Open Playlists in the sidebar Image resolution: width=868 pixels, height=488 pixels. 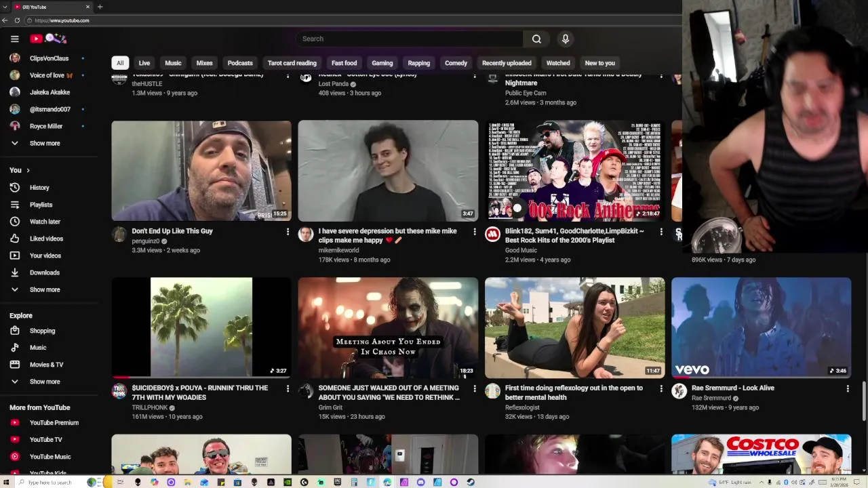click(x=41, y=205)
